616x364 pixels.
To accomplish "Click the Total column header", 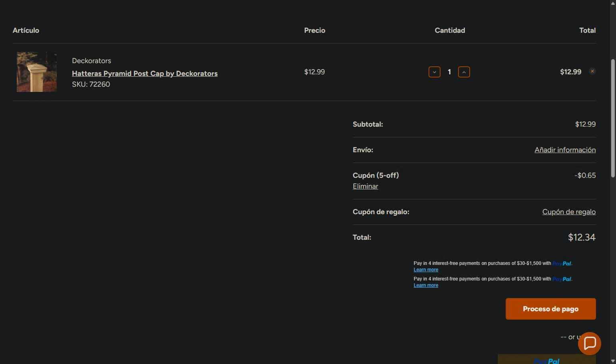I will click(588, 30).
